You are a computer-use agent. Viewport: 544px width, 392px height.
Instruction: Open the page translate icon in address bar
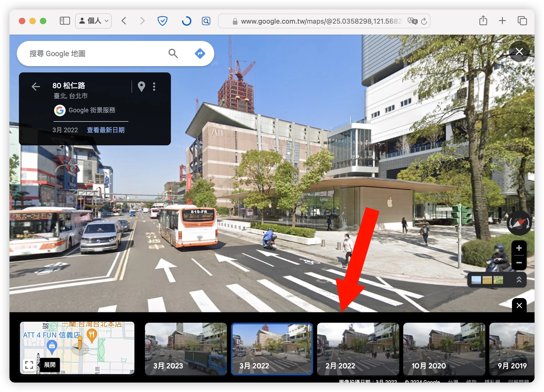tap(412, 21)
